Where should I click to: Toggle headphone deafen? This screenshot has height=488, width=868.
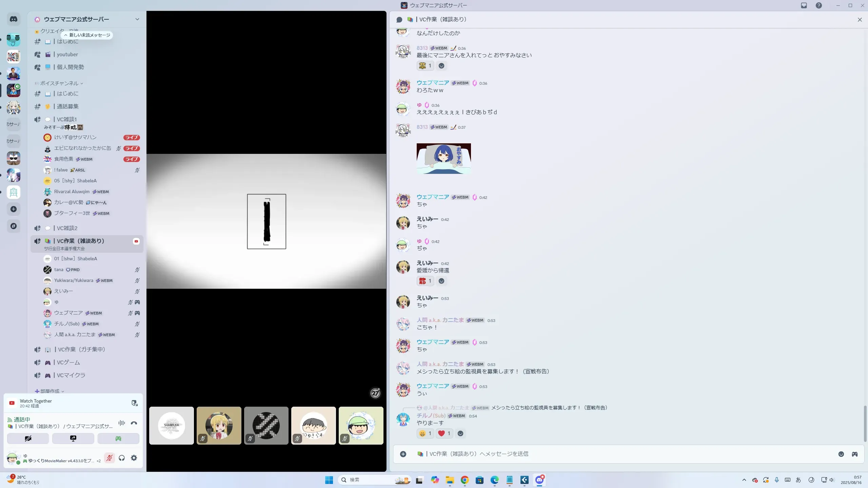click(122, 458)
